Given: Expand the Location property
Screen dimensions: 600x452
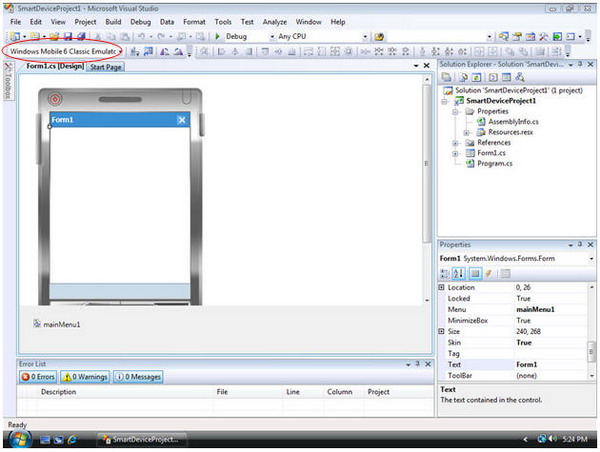Looking at the screenshot, I should click(x=441, y=287).
